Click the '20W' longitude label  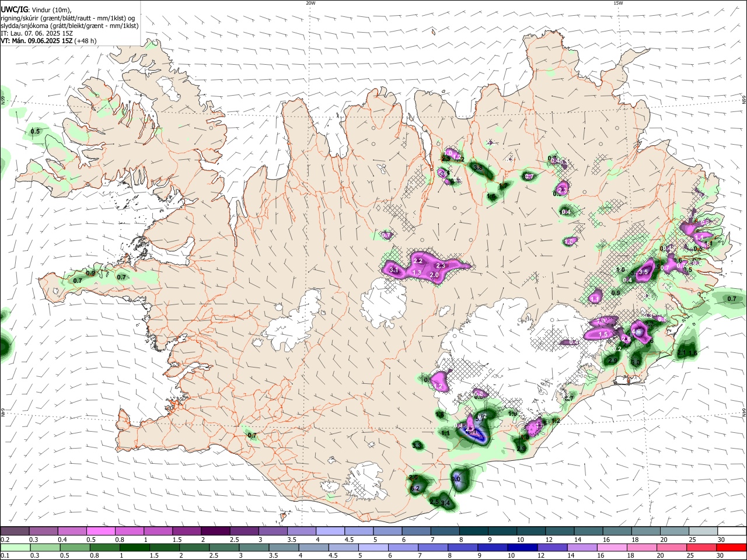pyautogui.click(x=310, y=3)
